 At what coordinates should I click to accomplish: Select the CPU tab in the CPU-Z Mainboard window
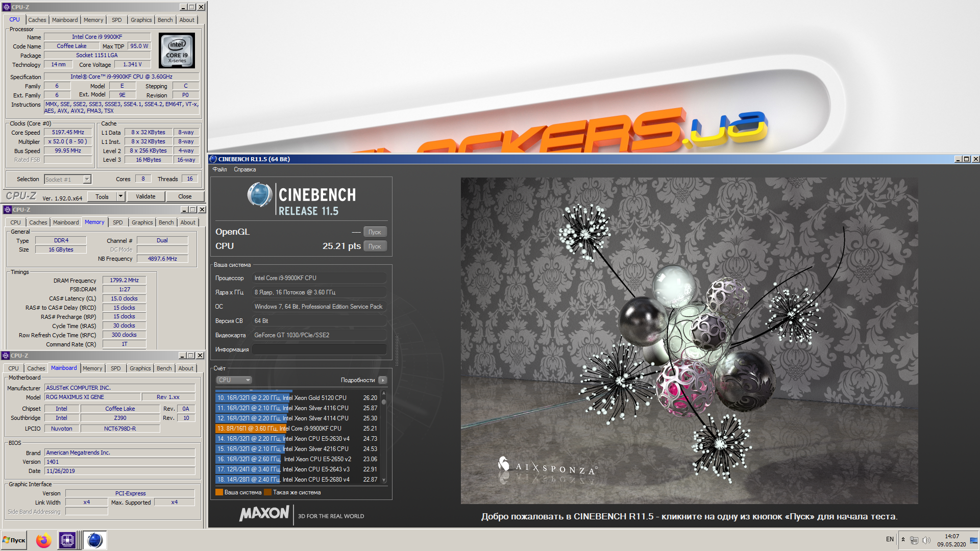point(14,368)
